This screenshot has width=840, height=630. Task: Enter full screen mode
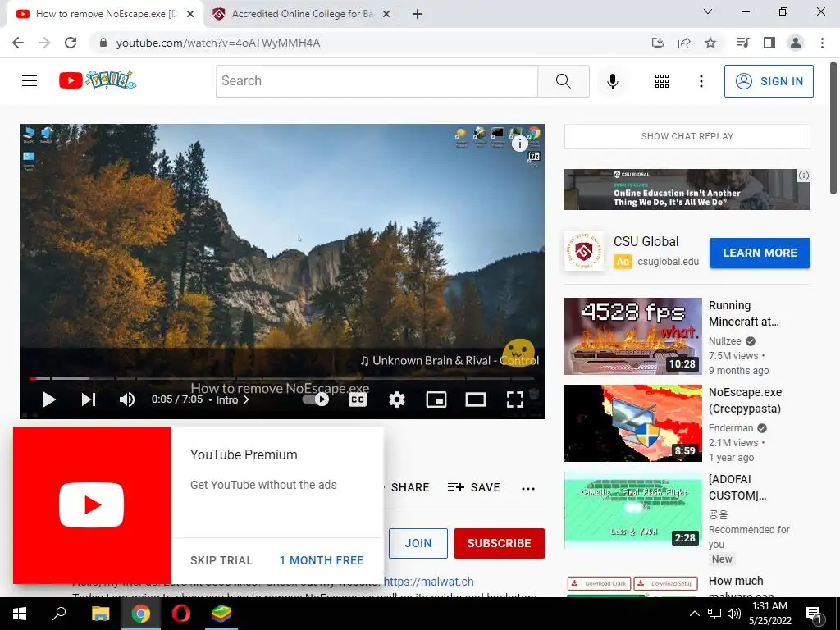(515, 399)
